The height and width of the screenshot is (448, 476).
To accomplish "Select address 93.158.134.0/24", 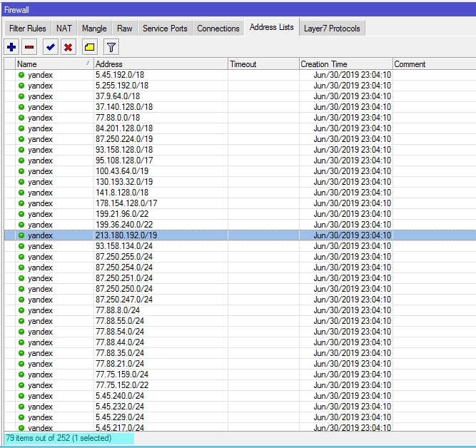I will tap(124, 246).
